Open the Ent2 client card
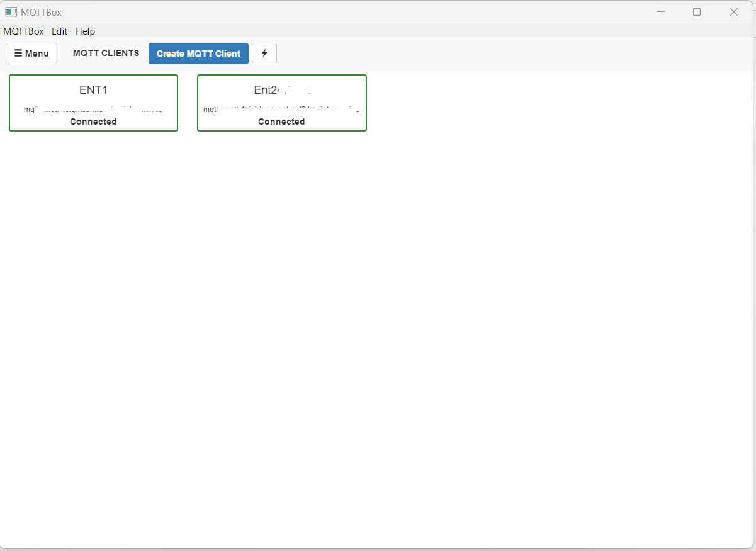The height and width of the screenshot is (551, 756). pos(282,103)
